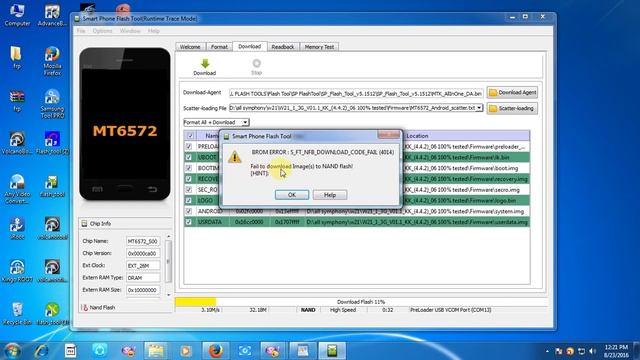640x360 pixels.
Task: Open Computer desktop icon
Action: pos(17,15)
